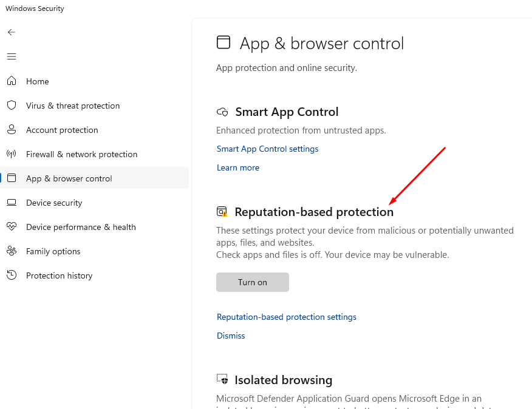
Task: Open Reputation-based protection settings link
Action: (286, 317)
